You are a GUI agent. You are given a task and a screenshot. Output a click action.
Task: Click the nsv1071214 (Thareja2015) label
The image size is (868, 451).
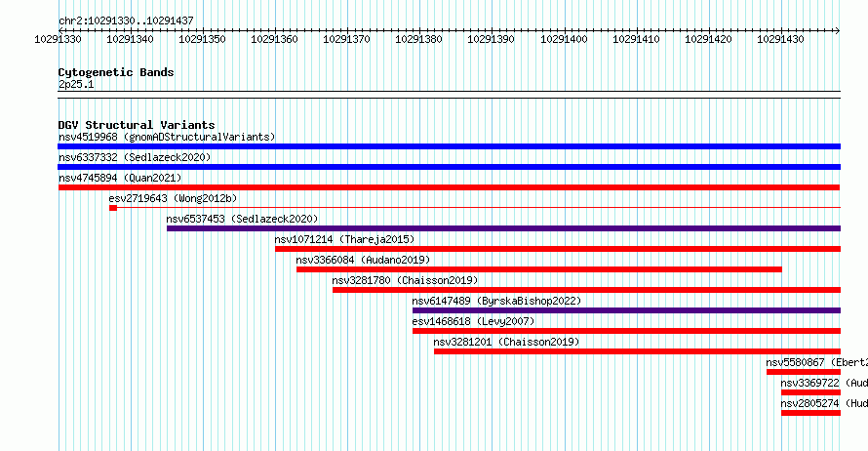(344, 239)
